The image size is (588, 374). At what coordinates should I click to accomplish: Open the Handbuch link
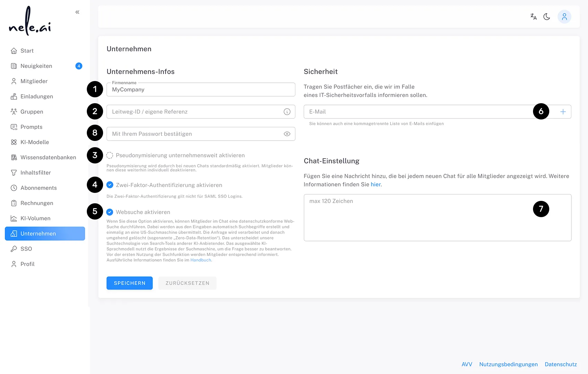(201, 260)
